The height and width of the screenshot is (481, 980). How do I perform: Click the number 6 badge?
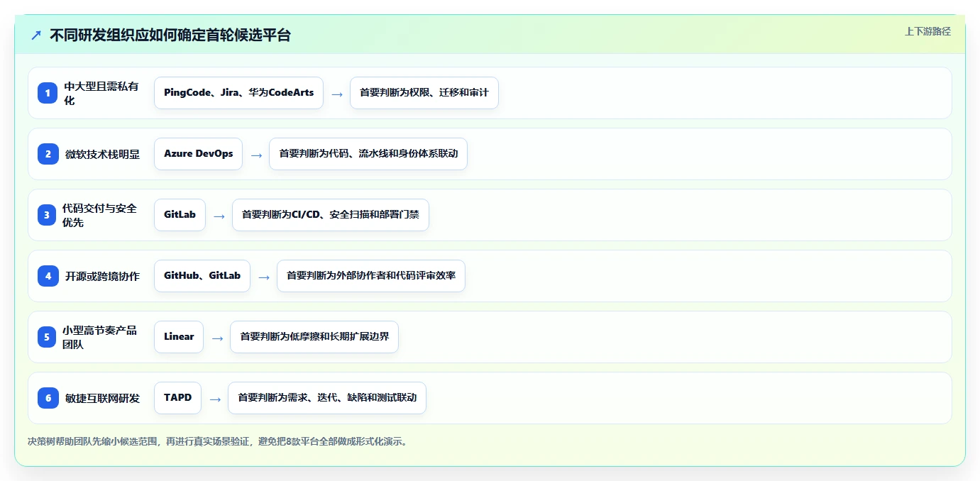(x=48, y=398)
